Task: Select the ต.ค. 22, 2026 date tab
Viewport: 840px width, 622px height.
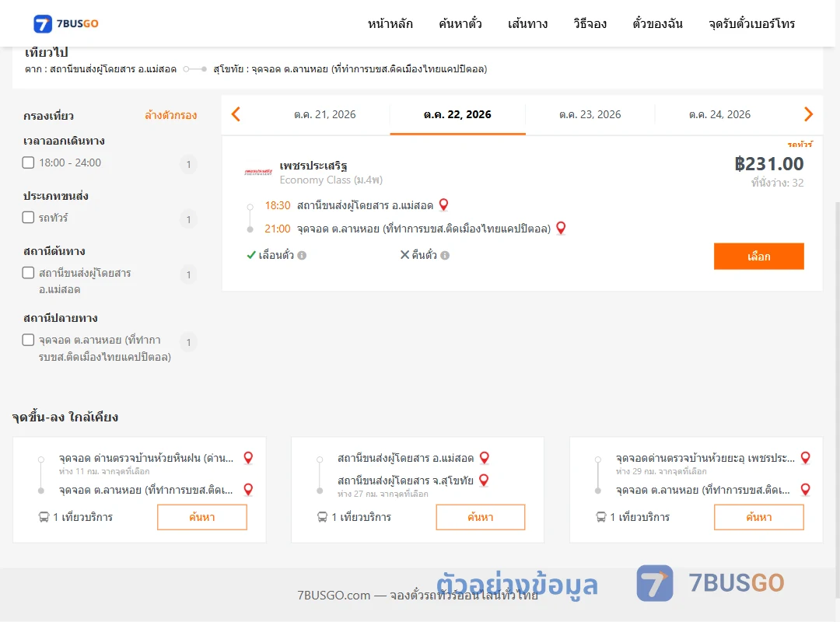Action: (x=457, y=114)
